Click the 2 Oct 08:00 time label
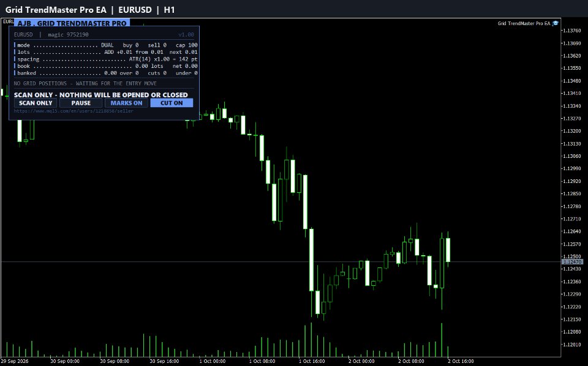The width and height of the screenshot is (588, 366). click(411, 361)
